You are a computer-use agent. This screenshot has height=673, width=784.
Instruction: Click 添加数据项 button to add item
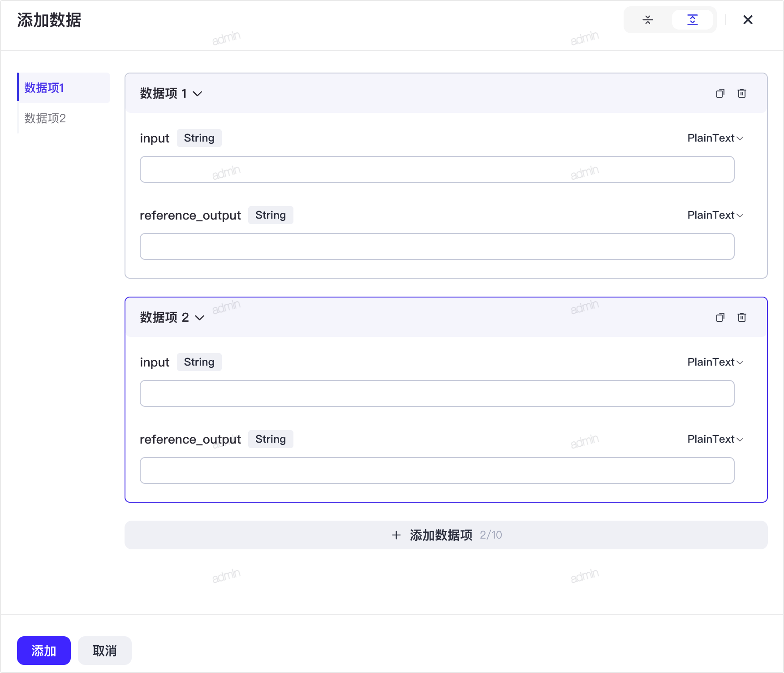(446, 535)
